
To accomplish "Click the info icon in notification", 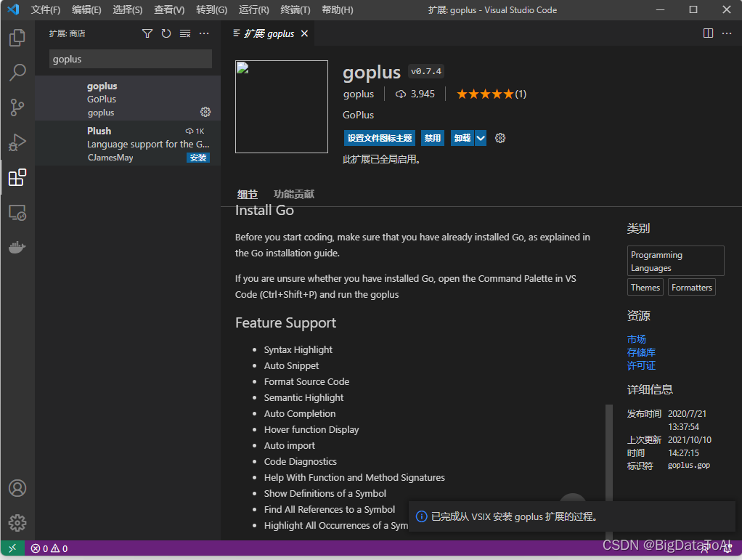I will [x=421, y=516].
